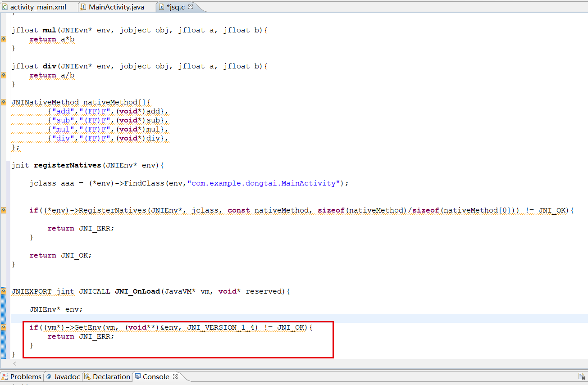The width and height of the screenshot is (588, 385).
Task: Open the Declaration view tab
Action: coord(107,376)
